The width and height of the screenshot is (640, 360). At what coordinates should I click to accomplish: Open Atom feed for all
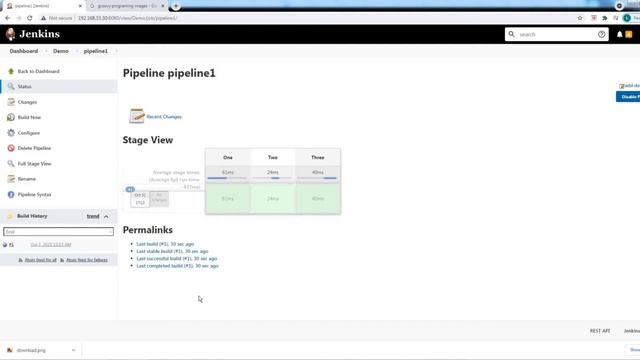pyautogui.click(x=40, y=260)
